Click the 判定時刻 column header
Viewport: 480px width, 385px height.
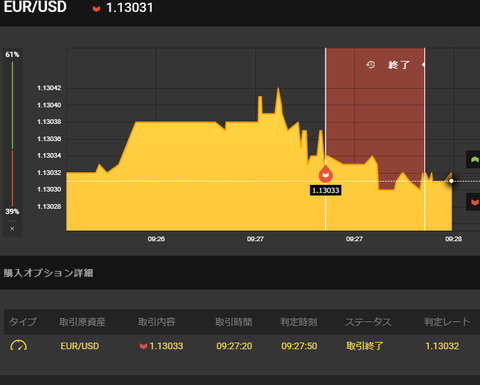pyautogui.click(x=299, y=322)
